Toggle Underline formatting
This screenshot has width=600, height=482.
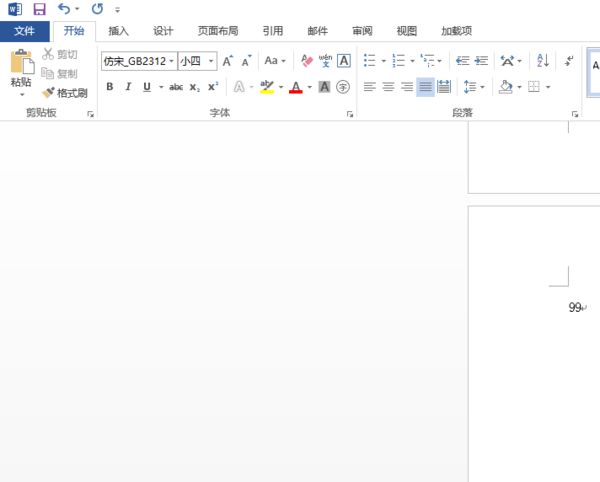point(147,87)
